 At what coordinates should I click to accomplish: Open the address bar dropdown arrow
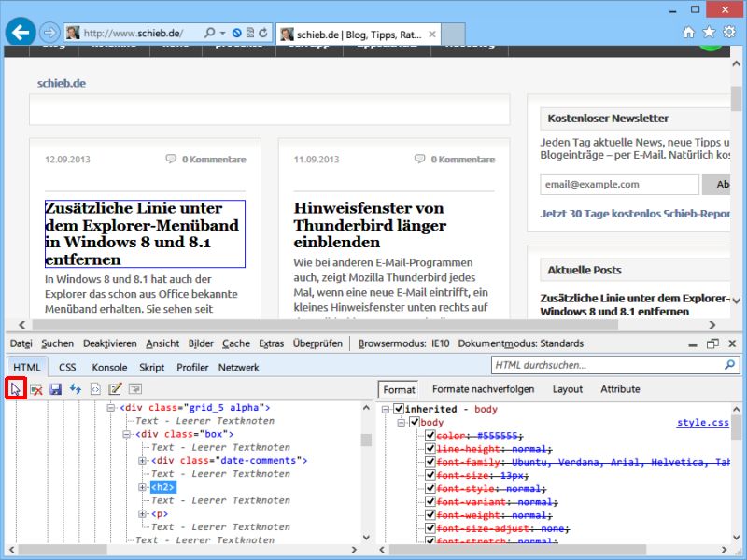pos(223,33)
